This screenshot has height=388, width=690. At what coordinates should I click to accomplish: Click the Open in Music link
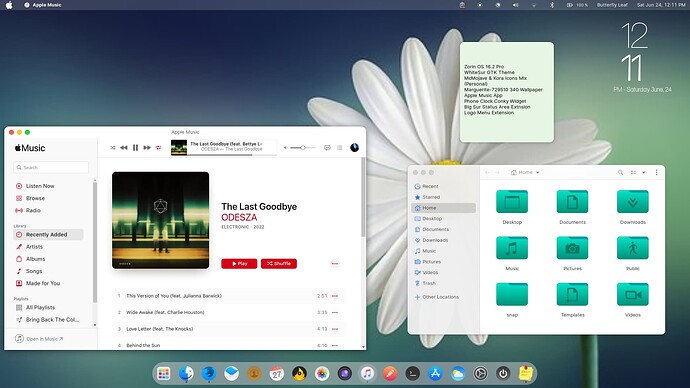40,339
